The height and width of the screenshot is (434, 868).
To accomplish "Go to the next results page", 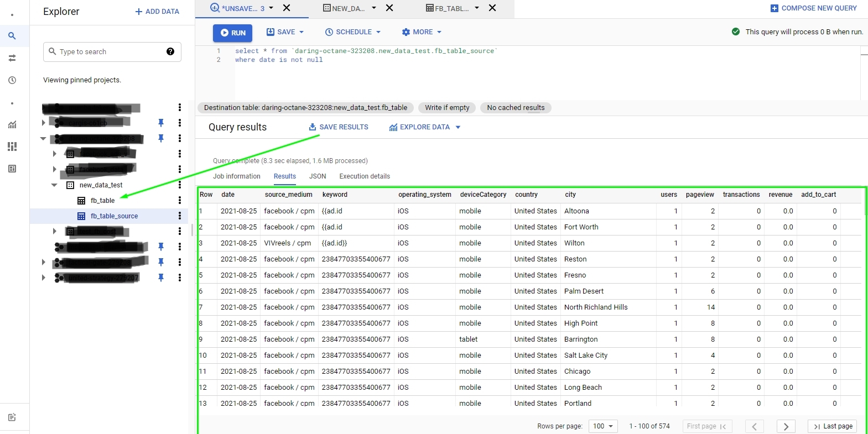I will click(786, 426).
